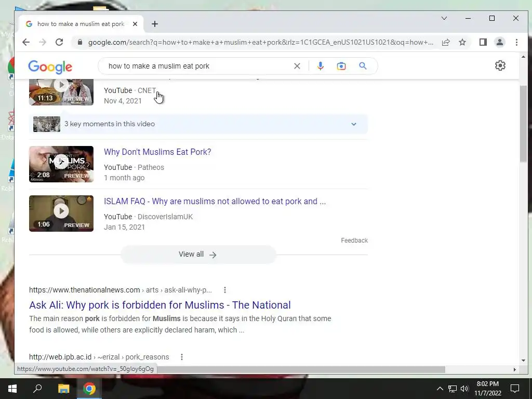Click 'YouTube · DiscoverIslamUK' source text
The image size is (532, 399).
coord(148,217)
